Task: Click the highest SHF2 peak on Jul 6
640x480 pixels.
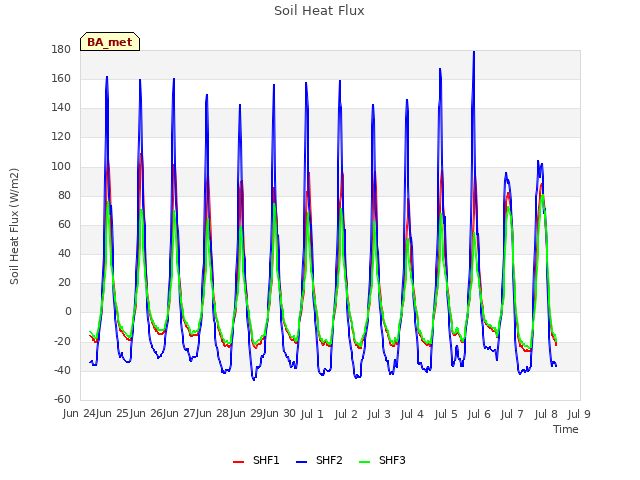Action: (474, 52)
